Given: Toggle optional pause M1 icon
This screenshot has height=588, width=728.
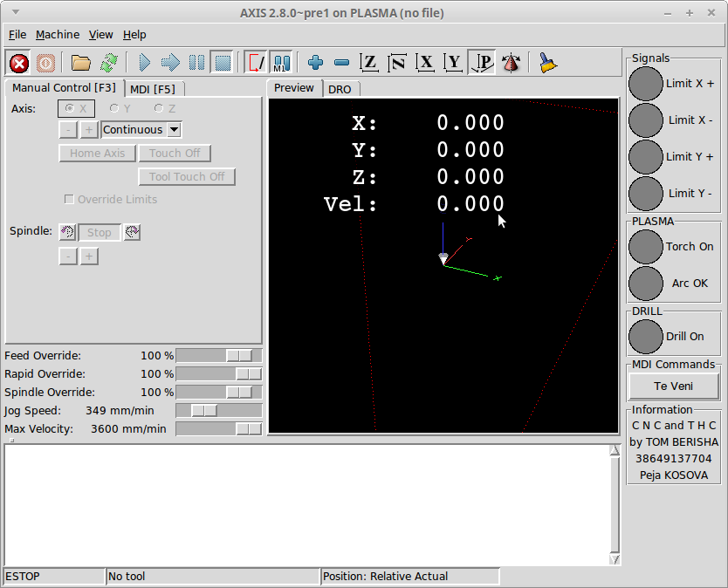Looking at the screenshot, I should 281,63.
